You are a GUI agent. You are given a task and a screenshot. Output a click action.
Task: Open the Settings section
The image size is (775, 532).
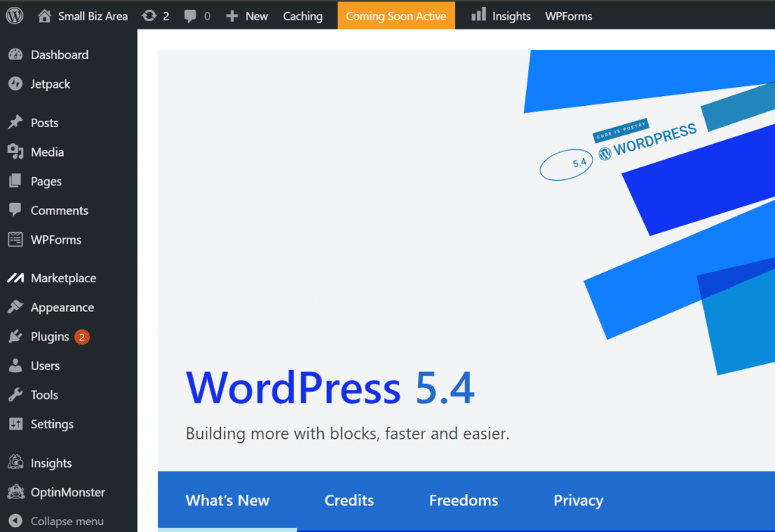[52, 425]
